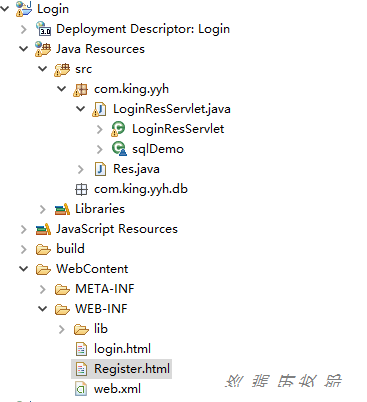Expand the lib folder
Screen dimensions: 367x402
pyautogui.click(x=62, y=329)
